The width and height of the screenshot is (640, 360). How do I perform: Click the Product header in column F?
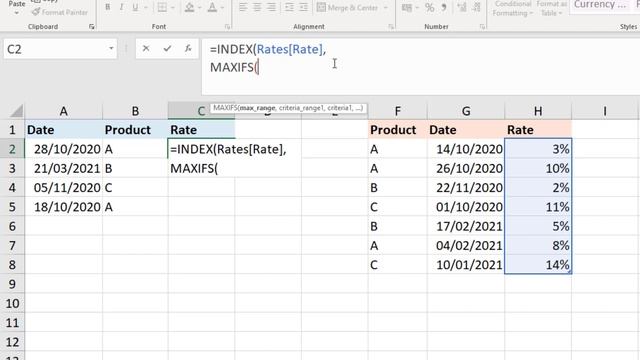click(x=398, y=130)
